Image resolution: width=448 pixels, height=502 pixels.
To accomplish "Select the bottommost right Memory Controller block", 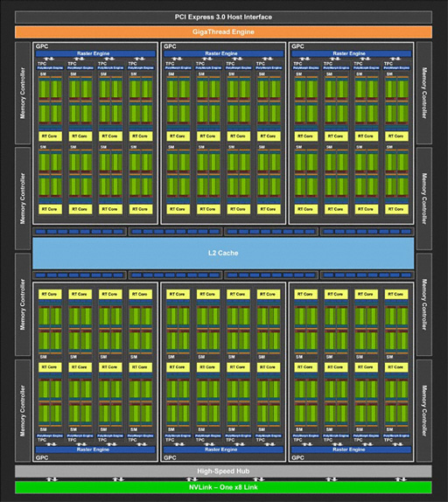I will (424, 410).
